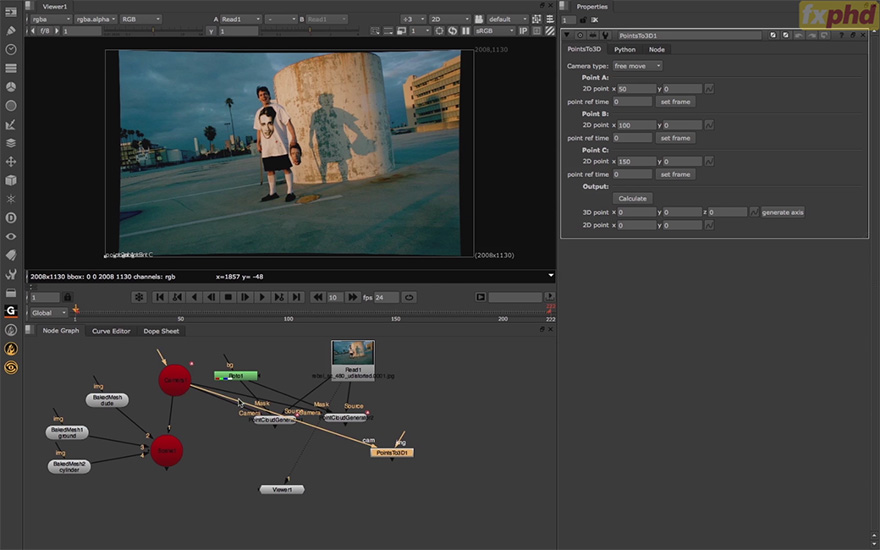Open the Node tab in properties
Image resolution: width=880 pixels, height=550 pixels.
pyautogui.click(x=657, y=49)
